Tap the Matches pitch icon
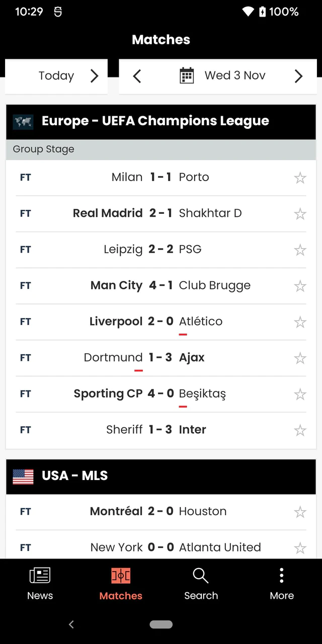This screenshot has height=644, width=322. coord(121,576)
